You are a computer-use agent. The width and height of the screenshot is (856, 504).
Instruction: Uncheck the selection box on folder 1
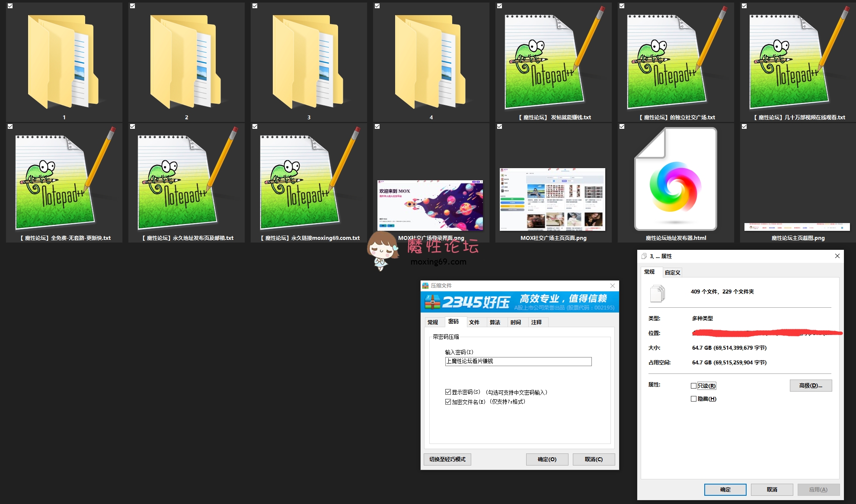click(x=10, y=6)
